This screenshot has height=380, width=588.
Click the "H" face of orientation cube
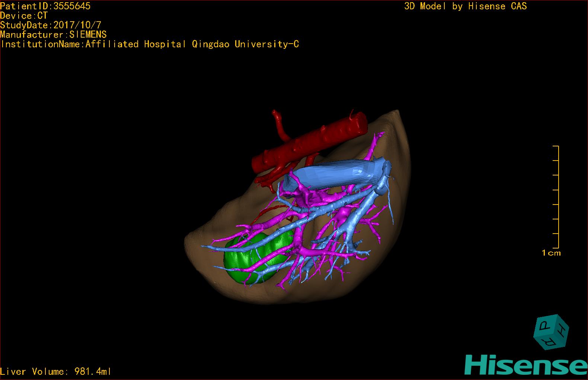pyautogui.click(x=562, y=331)
